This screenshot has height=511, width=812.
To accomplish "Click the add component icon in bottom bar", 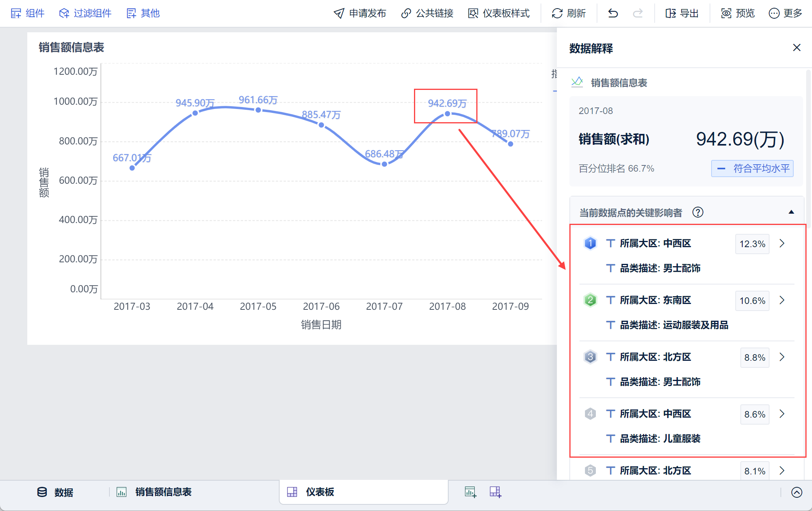I will (470, 492).
